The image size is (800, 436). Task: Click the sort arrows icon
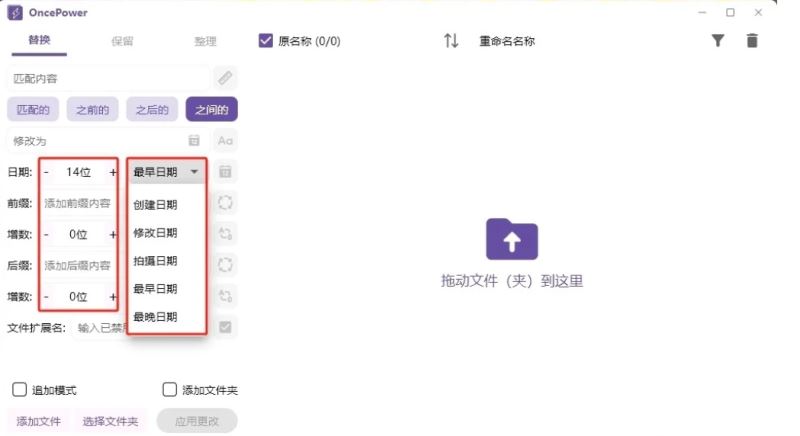(451, 40)
